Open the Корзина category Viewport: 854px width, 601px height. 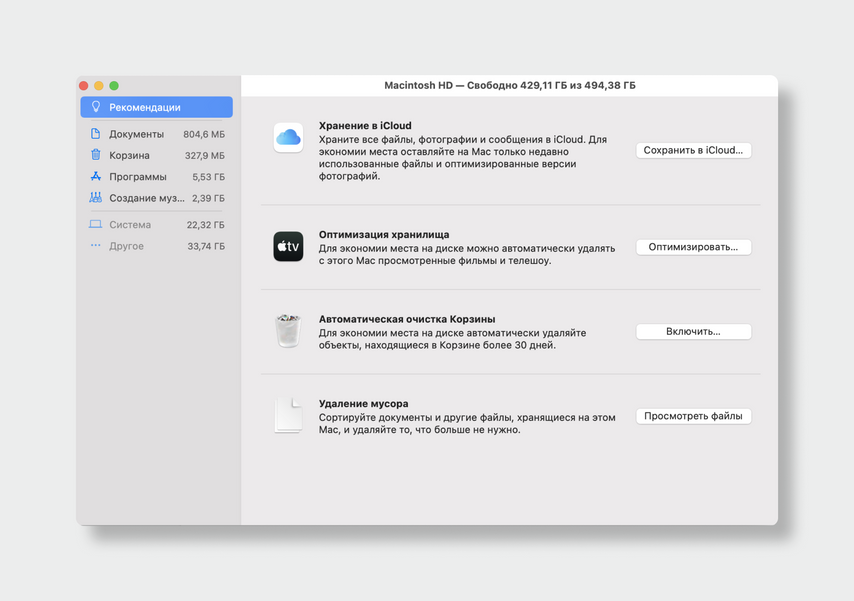coord(156,155)
